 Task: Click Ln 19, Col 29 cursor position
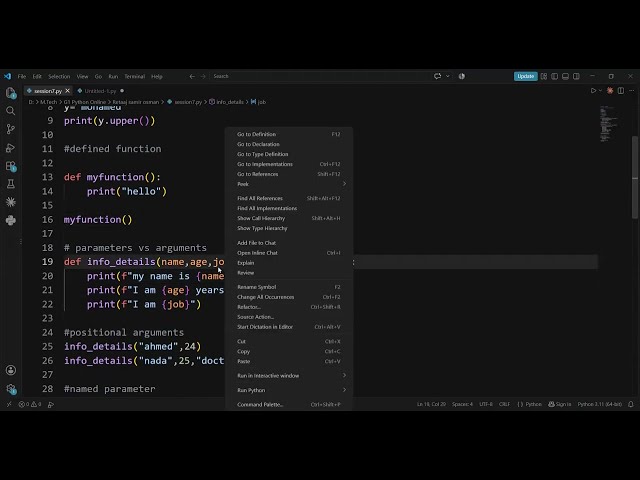pos(431,404)
